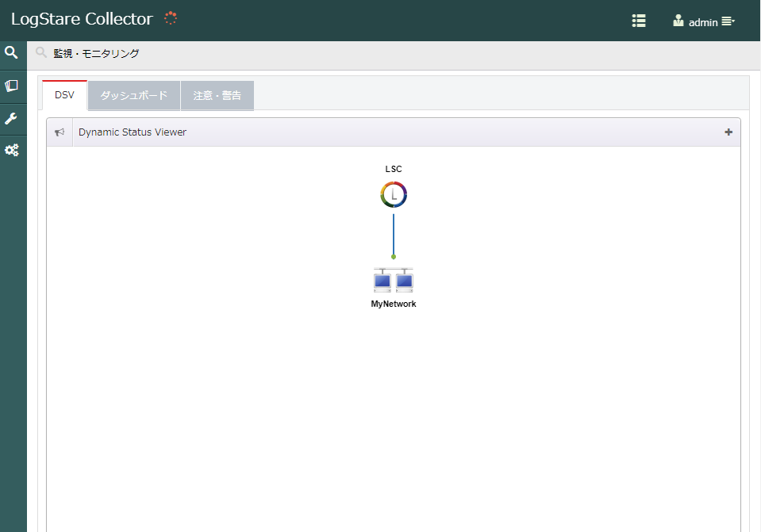Click the list view icon in header
The width and height of the screenshot is (761, 532).
(639, 21)
